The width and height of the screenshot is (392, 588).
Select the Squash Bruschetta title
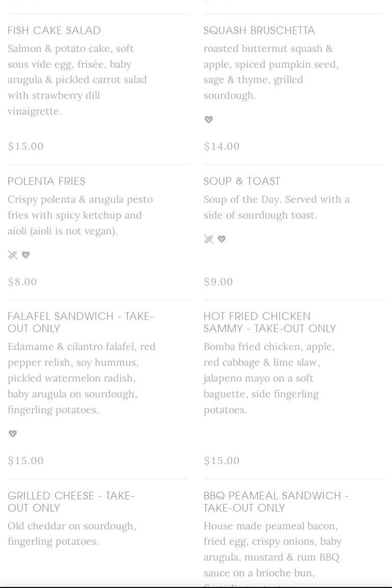[x=259, y=31]
